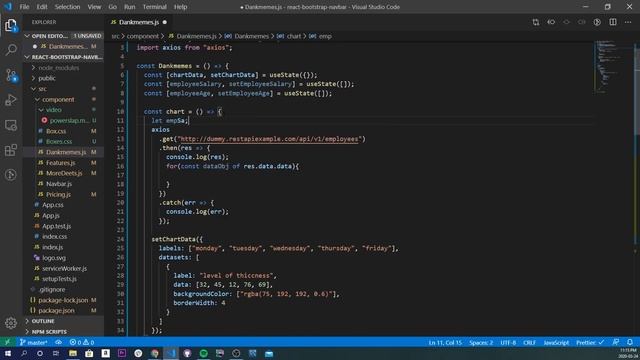The width and height of the screenshot is (640, 360).
Task: Open Boxes.css in explorer
Action: pos(59,142)
